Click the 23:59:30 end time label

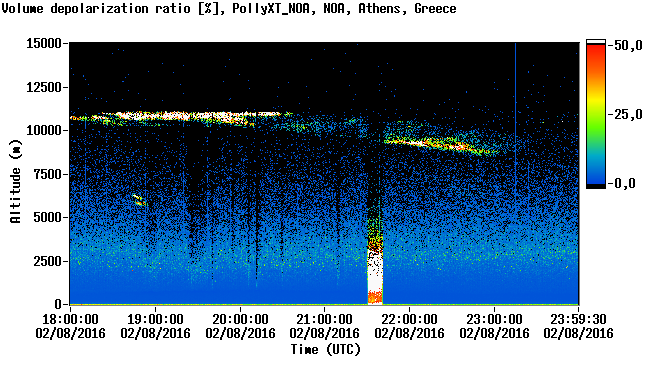[x=578, y=319]
